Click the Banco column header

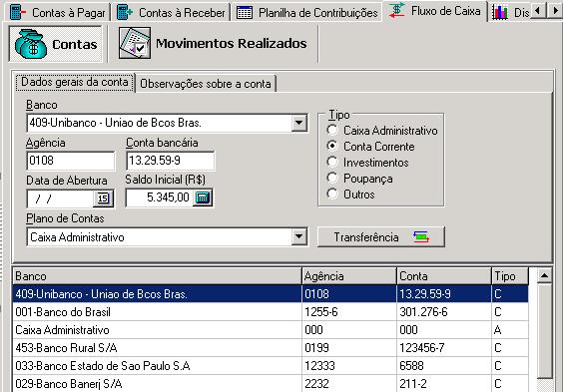point(157,276)
